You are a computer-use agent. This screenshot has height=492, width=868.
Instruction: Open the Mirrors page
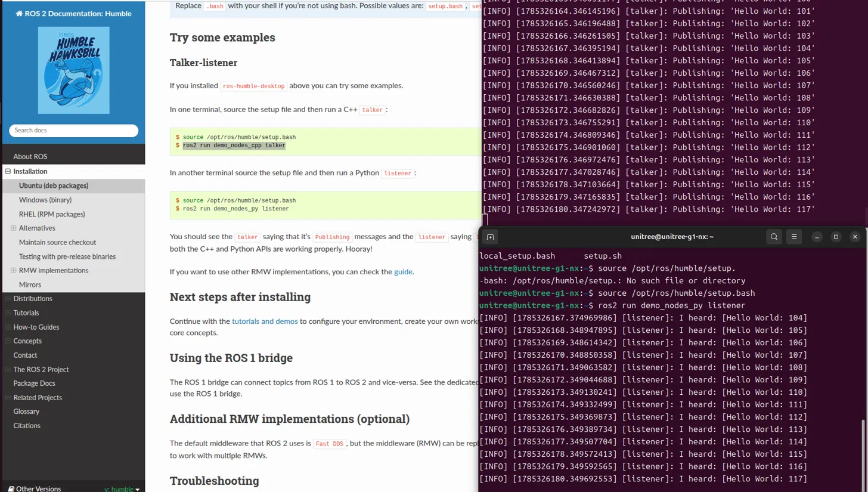[30, 285]
